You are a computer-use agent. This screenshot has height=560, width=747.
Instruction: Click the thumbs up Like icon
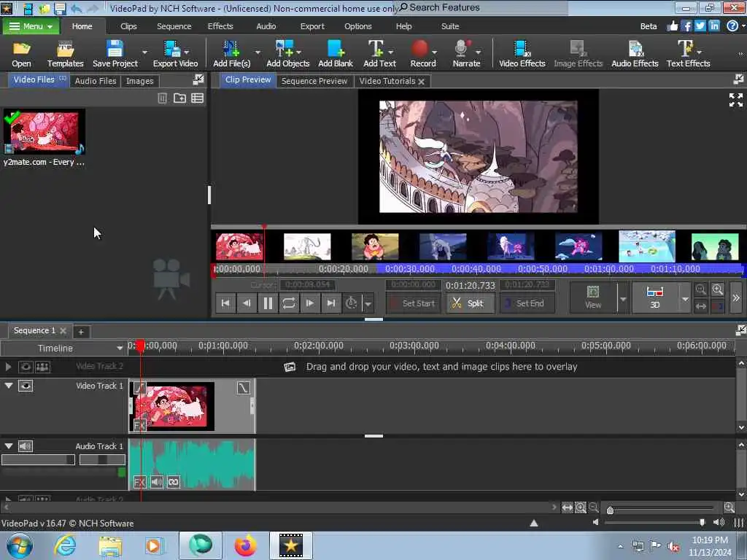pos(672,26)
